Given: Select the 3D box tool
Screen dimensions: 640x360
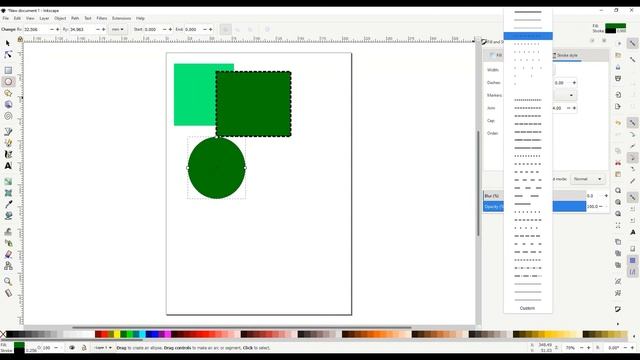Looking at the screenshot, I should click(8, 104).
